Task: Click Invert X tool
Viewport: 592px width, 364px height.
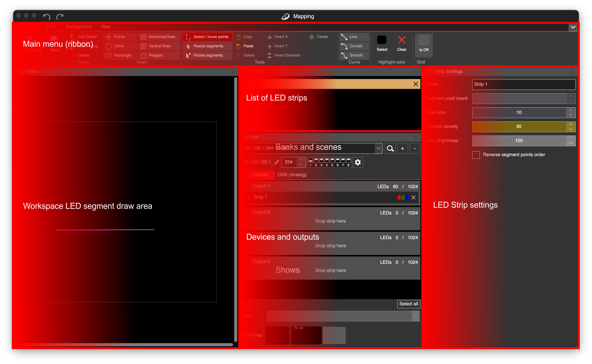Action: [278, 37]
